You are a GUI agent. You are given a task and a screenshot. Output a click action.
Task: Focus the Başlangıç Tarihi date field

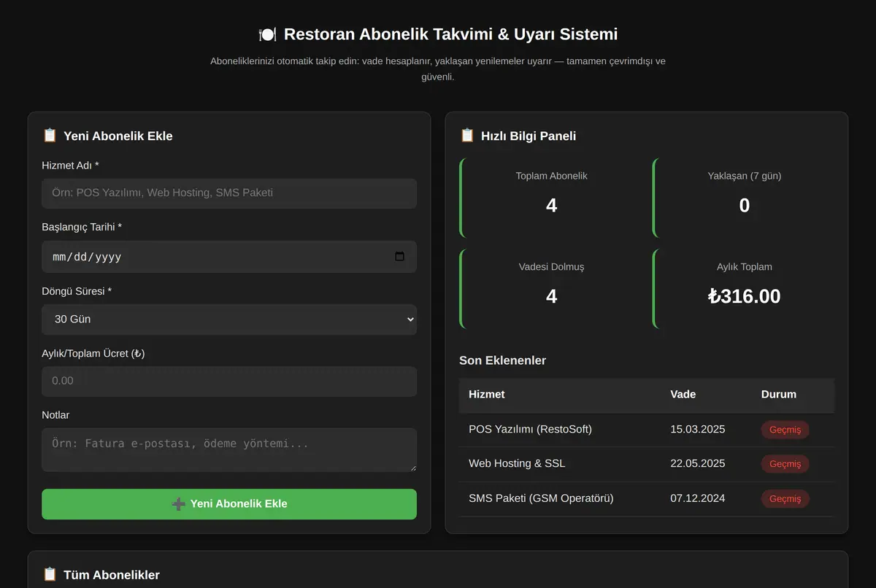pyautogui.click(x=229, y=257)
